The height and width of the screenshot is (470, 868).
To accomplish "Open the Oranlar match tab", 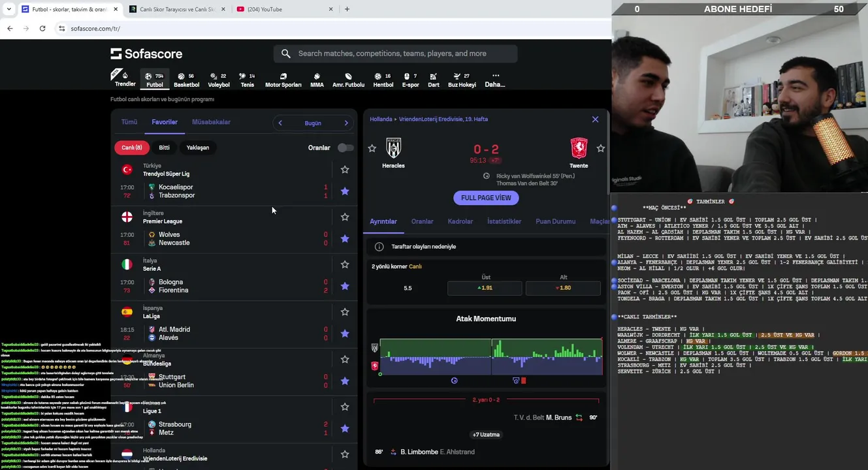I will click(x=422, y=221).
